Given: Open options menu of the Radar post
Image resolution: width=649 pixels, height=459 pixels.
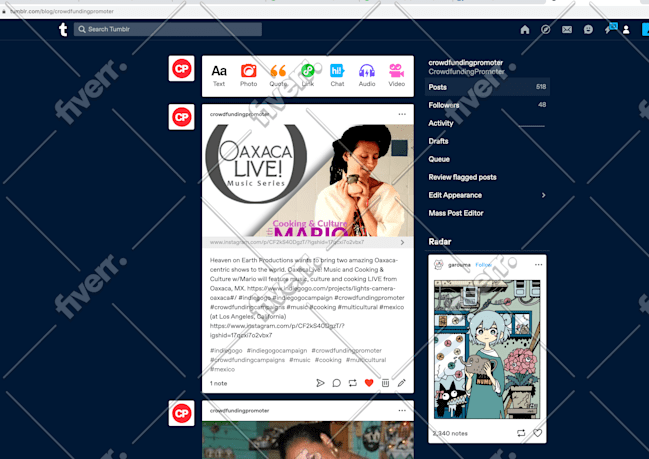Looking at the screenshot, I should click(538, 265).
